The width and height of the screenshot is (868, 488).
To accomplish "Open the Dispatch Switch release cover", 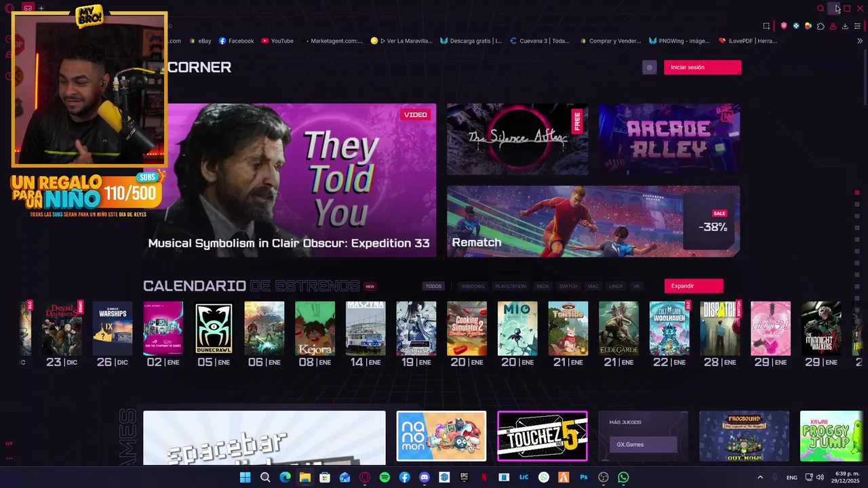I will click(720, 329).
